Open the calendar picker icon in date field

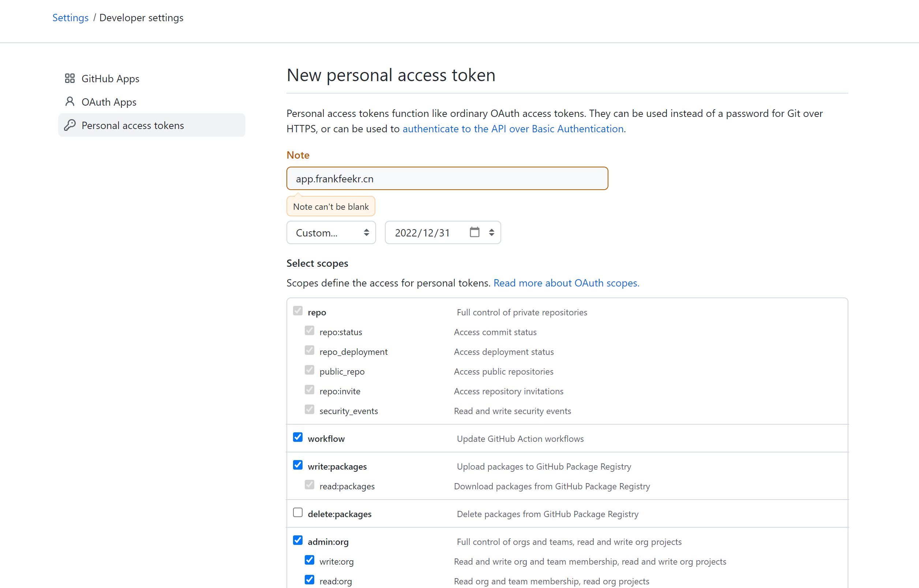coord(474,232)
